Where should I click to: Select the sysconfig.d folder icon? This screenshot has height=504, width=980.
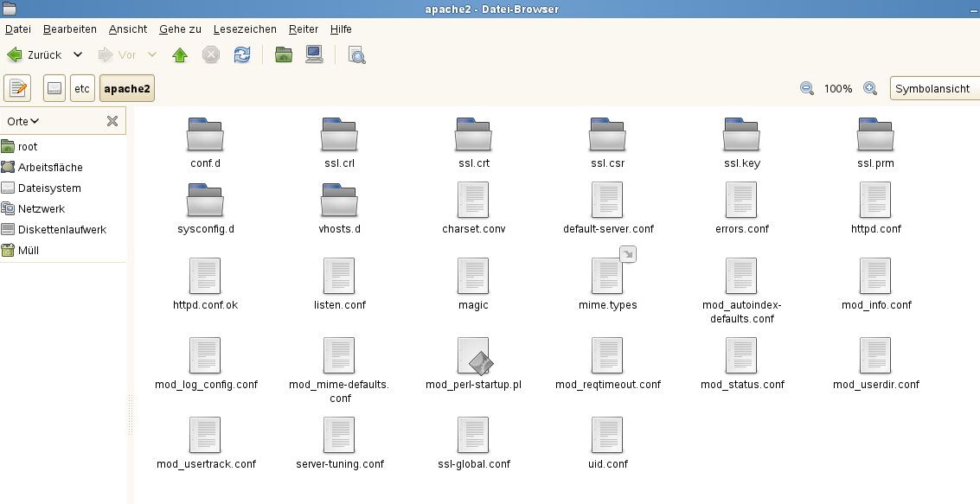pos(205,200)
